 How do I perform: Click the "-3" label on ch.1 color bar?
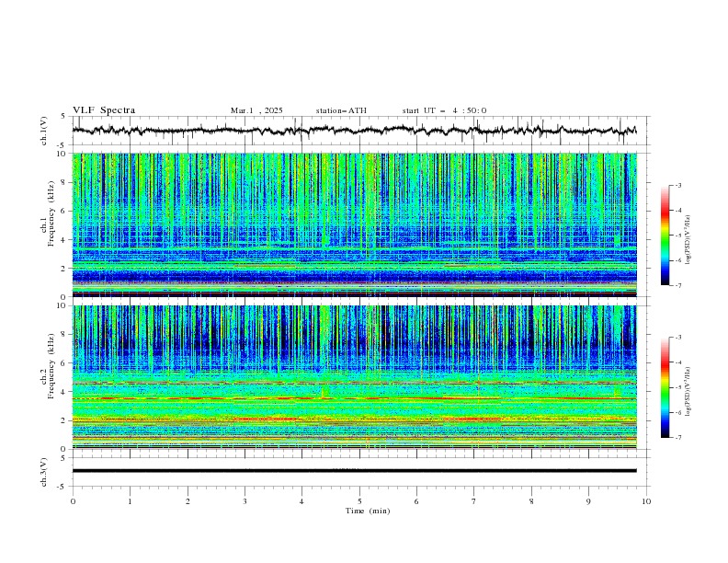click(677, 185)
